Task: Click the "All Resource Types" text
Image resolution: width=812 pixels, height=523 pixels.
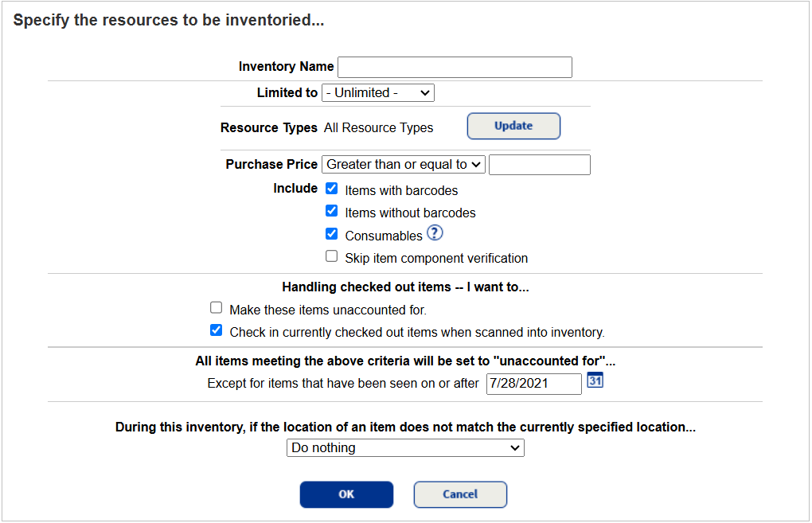Action: click(x=378, y=127)
